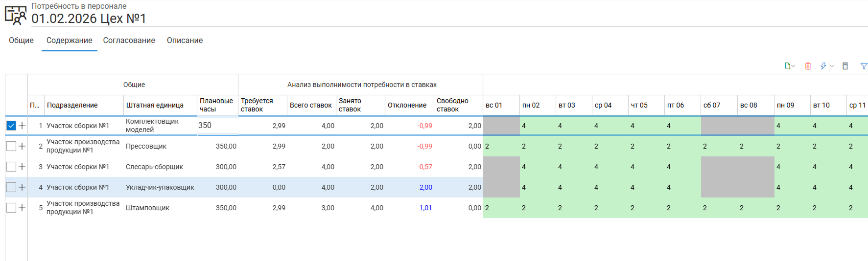Expand row 1 with the plus sign
This screenshot has width=868, height=261.
coord(22,126)
